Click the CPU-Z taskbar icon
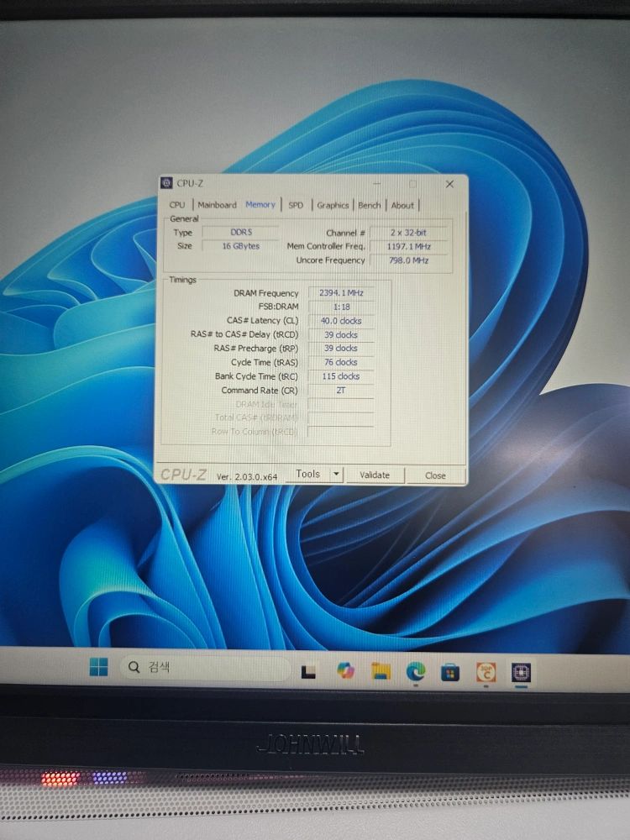The image size is (630, 840). pyautogui.click(x=521, y=672)
